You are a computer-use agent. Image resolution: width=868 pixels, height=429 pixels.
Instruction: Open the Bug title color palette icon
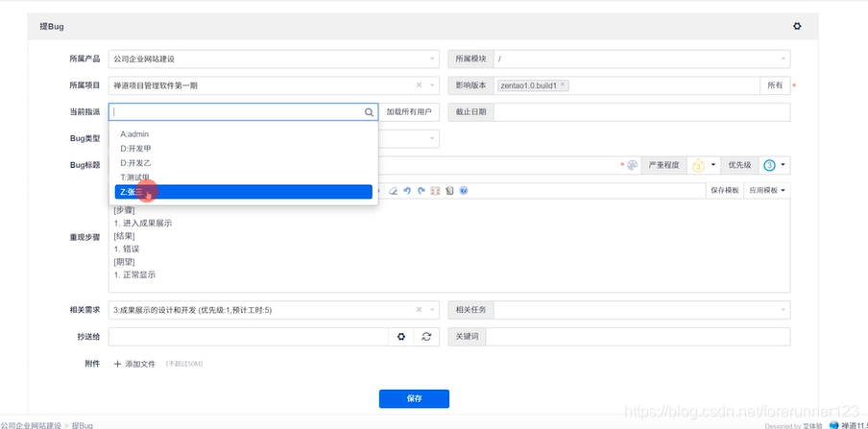click(632, 165)
